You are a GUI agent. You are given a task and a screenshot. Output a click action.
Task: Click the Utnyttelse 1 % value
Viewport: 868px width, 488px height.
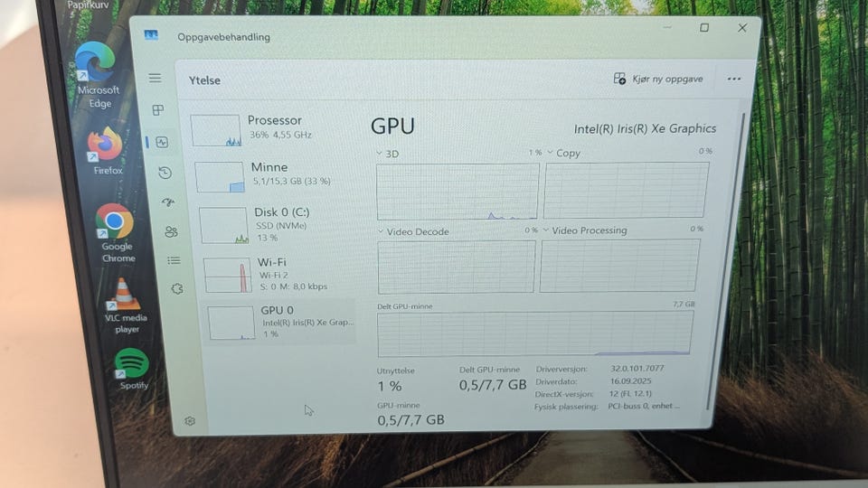(x=390, y=386)
